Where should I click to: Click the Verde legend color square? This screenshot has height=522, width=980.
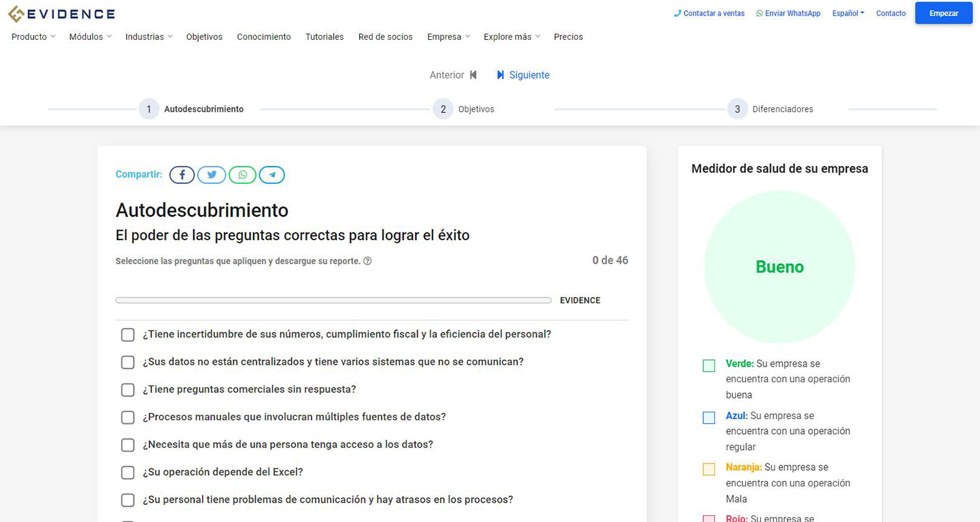point(709,365)
